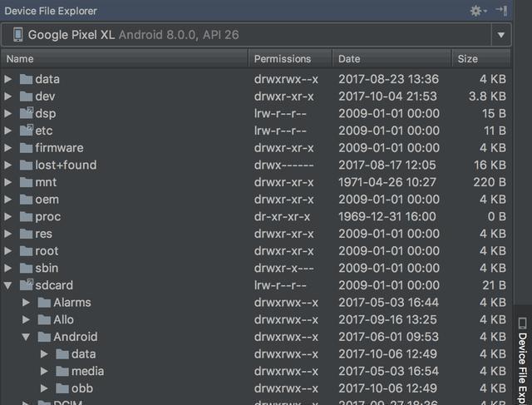Click the 21 B size for sdcard
Viewport: 532px width, 405px height.
(494, 285)
